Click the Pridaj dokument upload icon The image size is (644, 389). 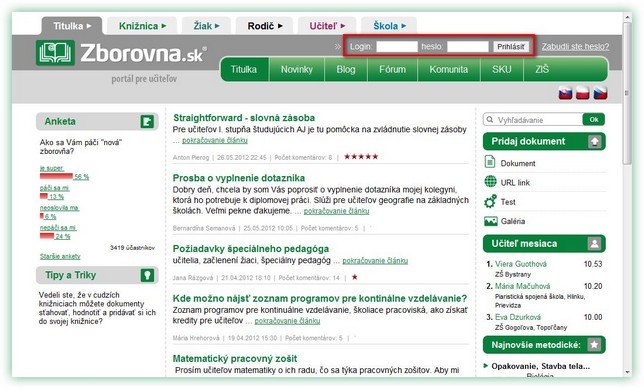tap(595, 141)
